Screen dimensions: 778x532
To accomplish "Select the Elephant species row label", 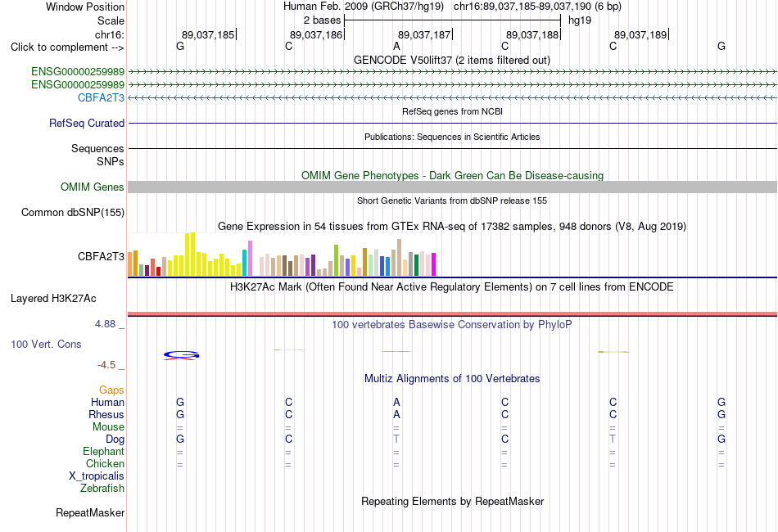I will click(x=103, y=451).
